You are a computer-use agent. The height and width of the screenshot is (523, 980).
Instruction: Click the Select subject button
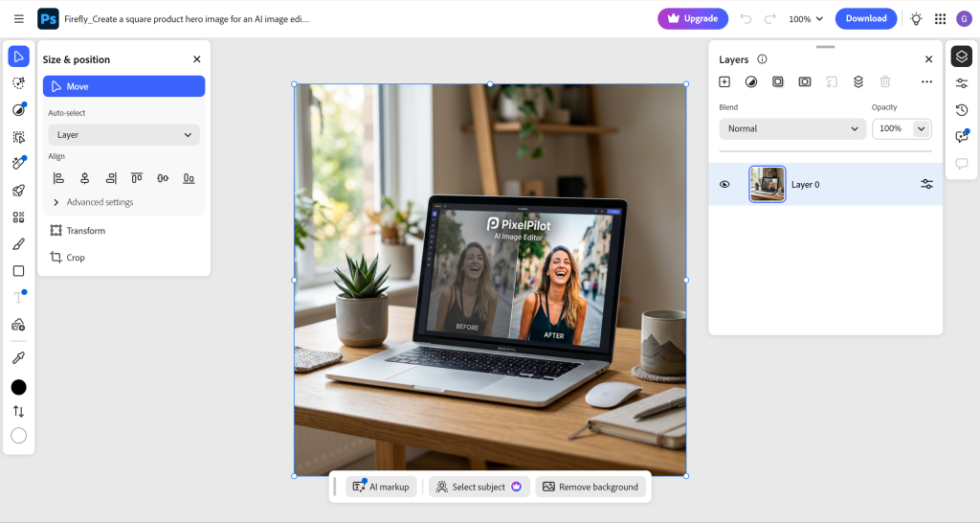[x=479, y=487]
